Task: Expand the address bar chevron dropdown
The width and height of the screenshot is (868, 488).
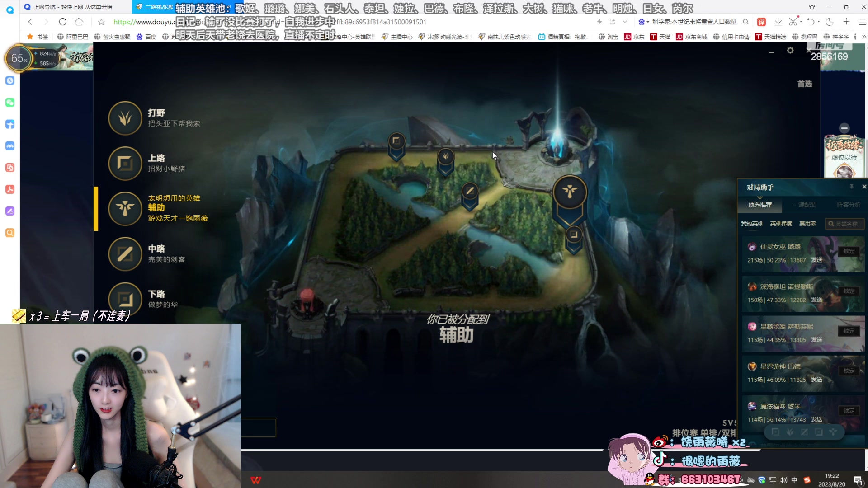Action: [x=625, y=22]
